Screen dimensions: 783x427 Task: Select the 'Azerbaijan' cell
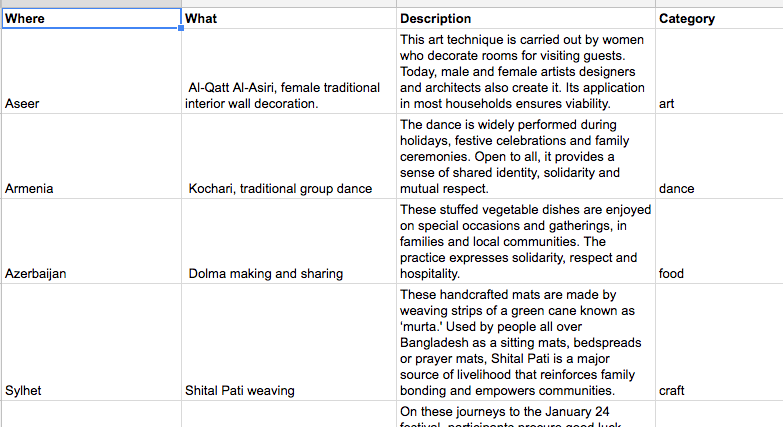[x=91, y=242]
